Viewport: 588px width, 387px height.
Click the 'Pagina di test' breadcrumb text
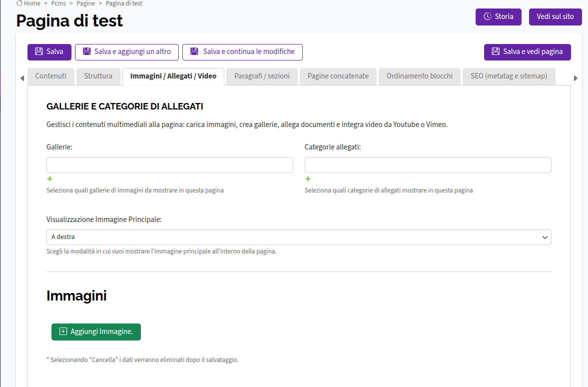(124, 3)
